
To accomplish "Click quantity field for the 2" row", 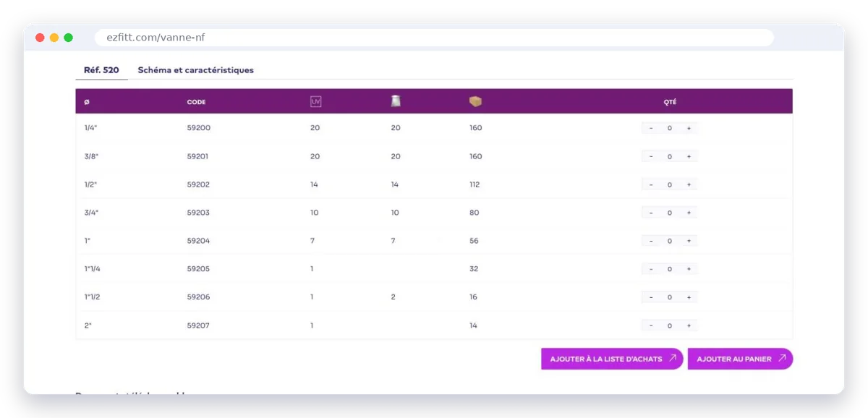I will coord(670,325).
